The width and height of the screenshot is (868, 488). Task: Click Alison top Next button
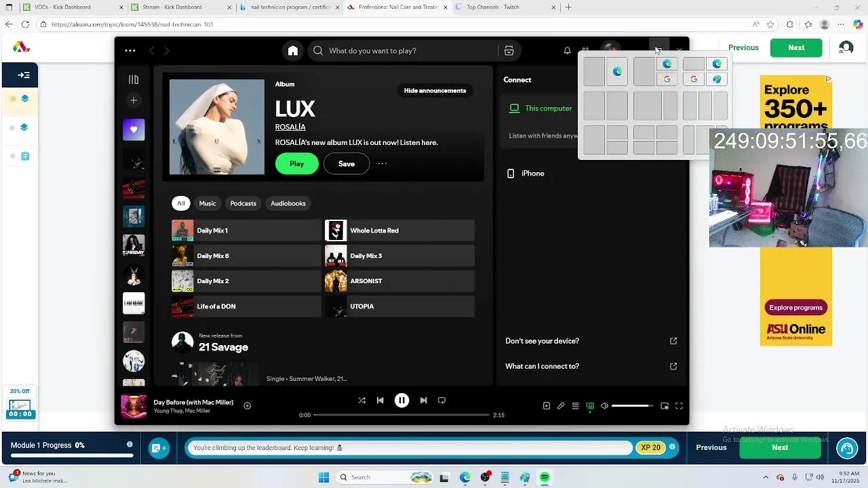click(x=796, y=47)
